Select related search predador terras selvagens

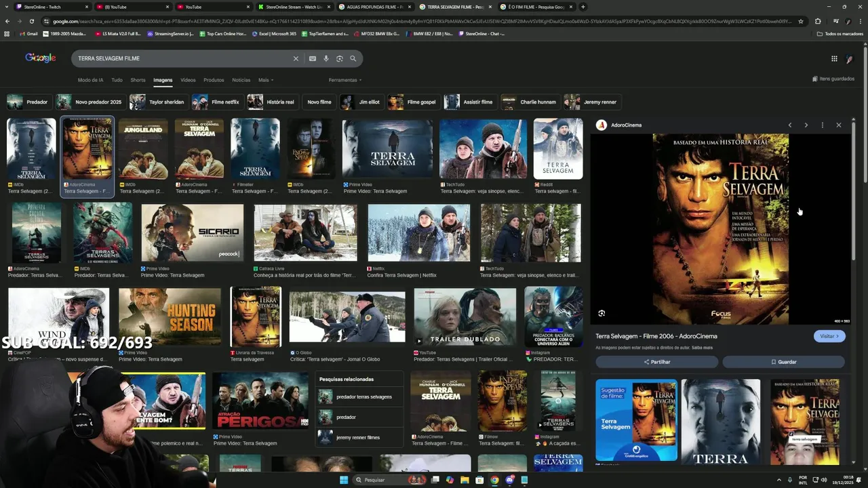pyautogui.click(x=358, y=396)
